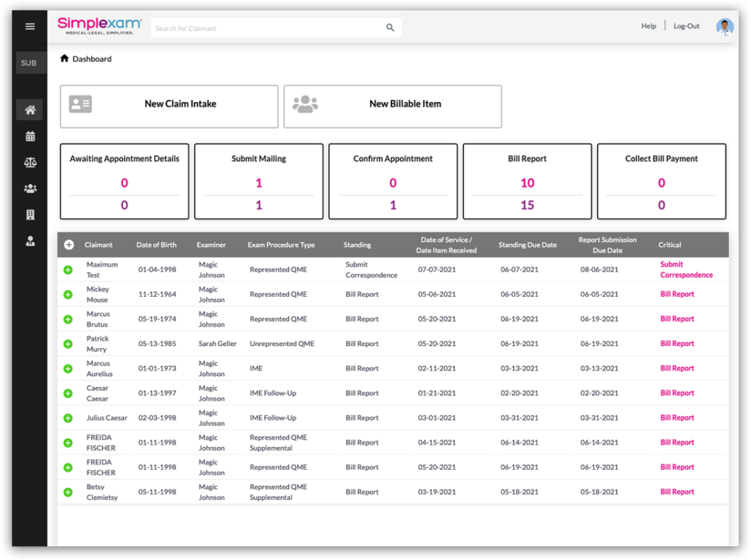Open the Bill Report summary card

(x=527, y=181)
